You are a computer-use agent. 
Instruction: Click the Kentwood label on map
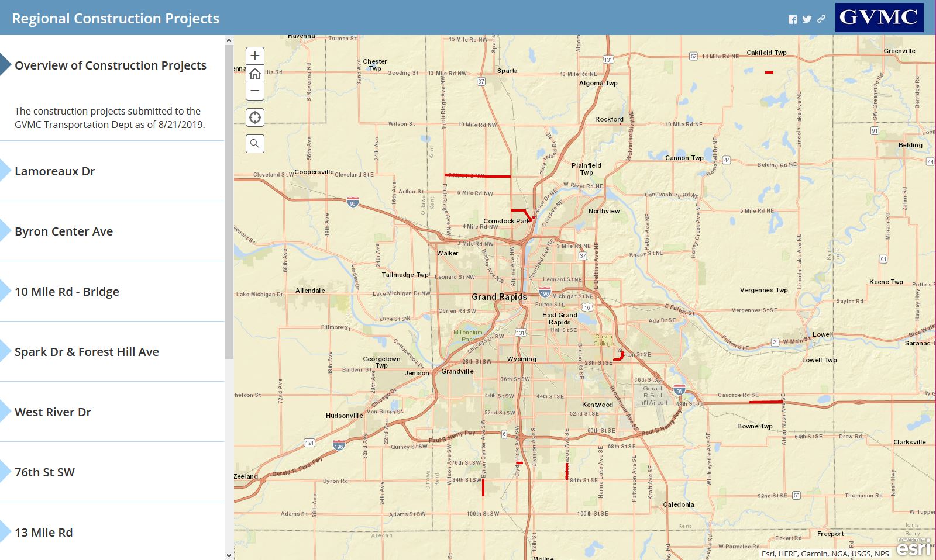click(x=597, y=405)
